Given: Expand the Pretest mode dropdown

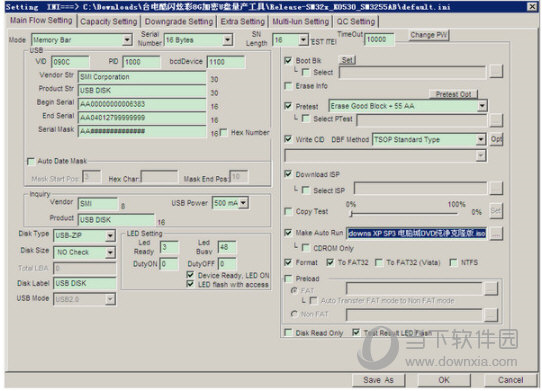Looking at the screenshot, I should click(x=482, y=106).
